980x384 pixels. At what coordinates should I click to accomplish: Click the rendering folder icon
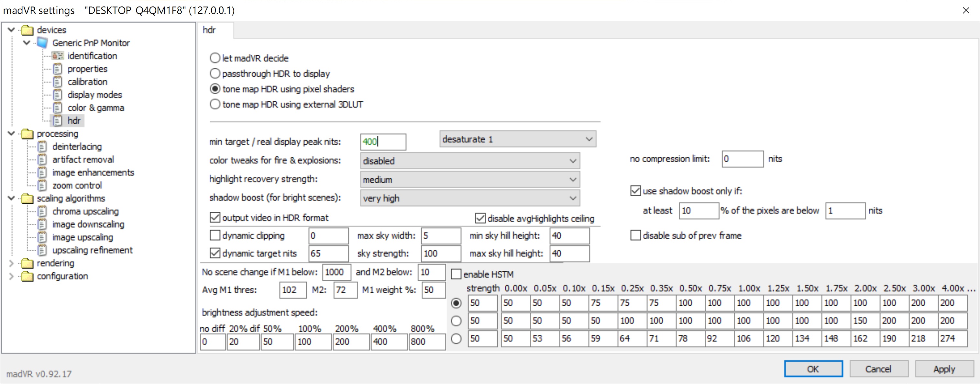click(28, 263)
